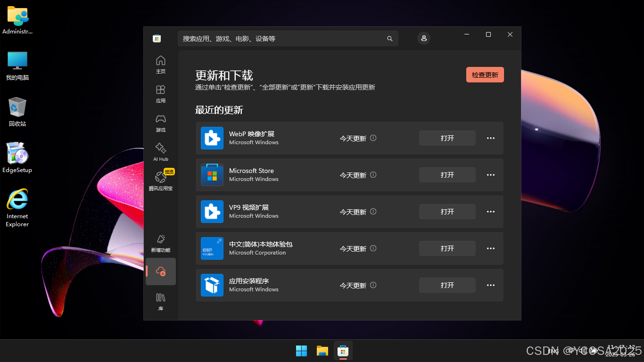Maximize the Microsoft Store window
The image size is (644, 362).
point(488,34)
